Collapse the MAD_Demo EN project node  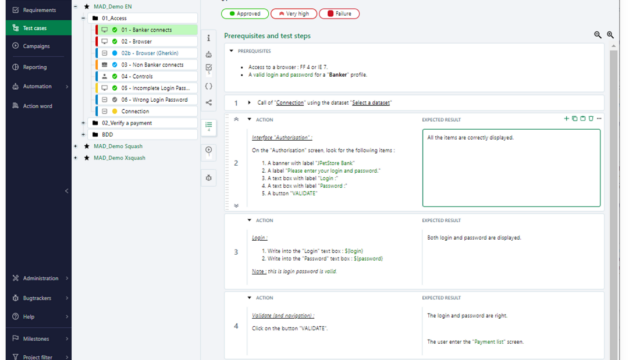76,7
